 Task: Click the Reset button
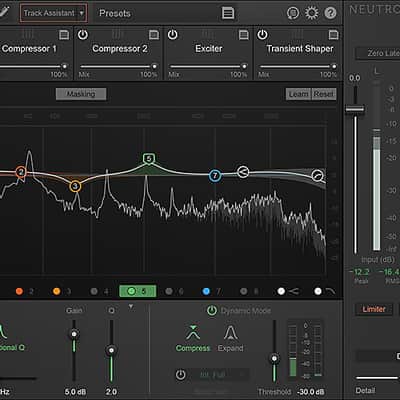click(324, 94)
